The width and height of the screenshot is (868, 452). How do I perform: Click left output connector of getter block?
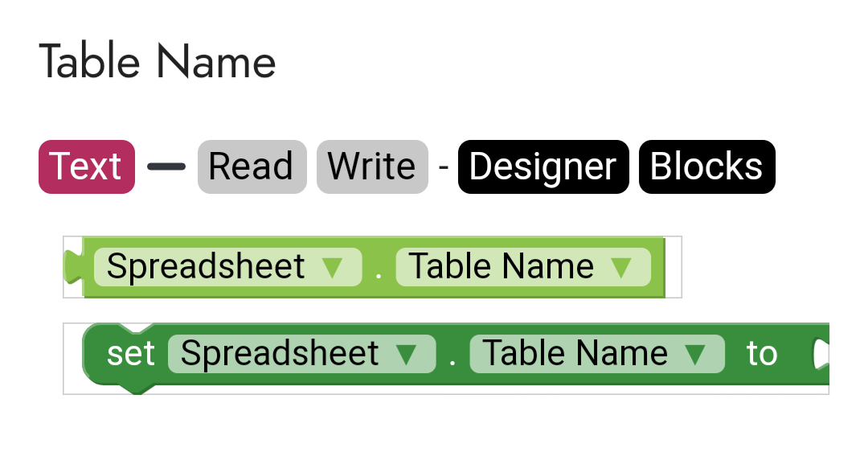pos(73,267)
